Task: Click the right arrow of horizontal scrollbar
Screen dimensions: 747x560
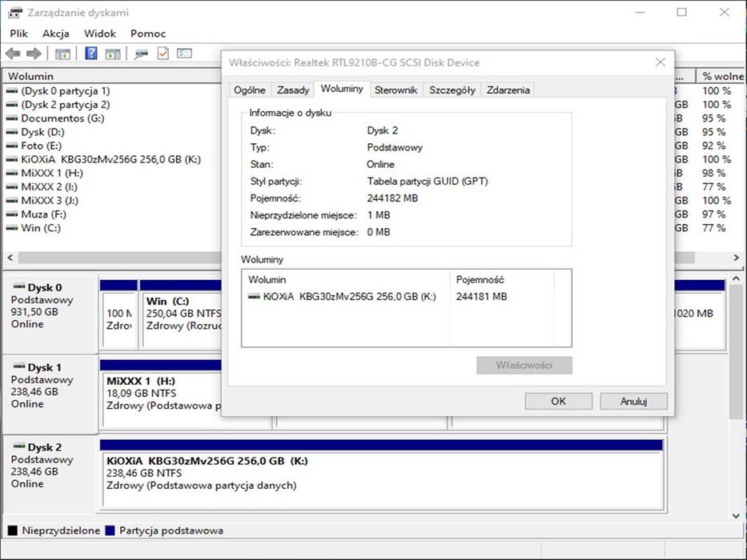Action: 736,258
